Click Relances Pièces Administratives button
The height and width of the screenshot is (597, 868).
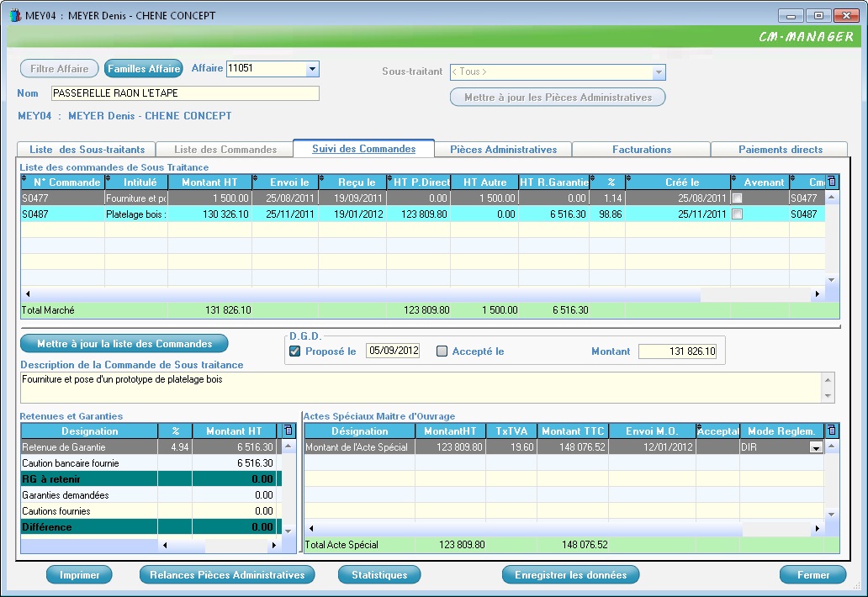click(x=227, y=575)
